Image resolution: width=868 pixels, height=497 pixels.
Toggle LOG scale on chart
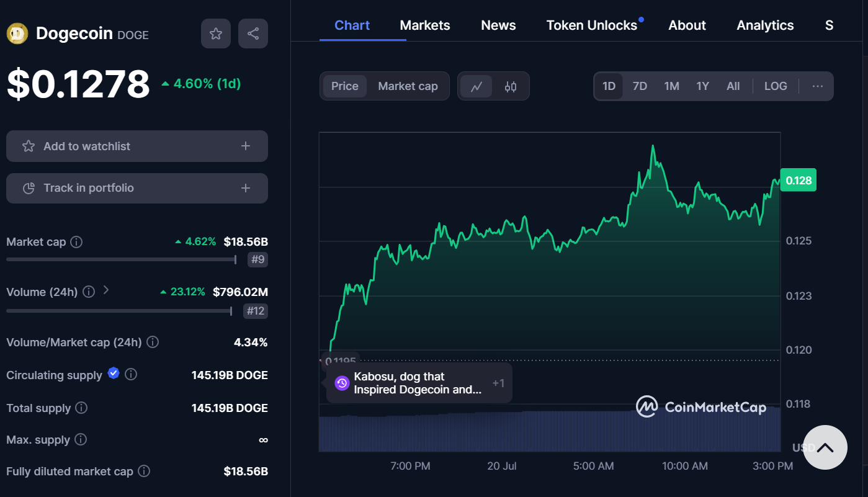(x=776, y=86)
